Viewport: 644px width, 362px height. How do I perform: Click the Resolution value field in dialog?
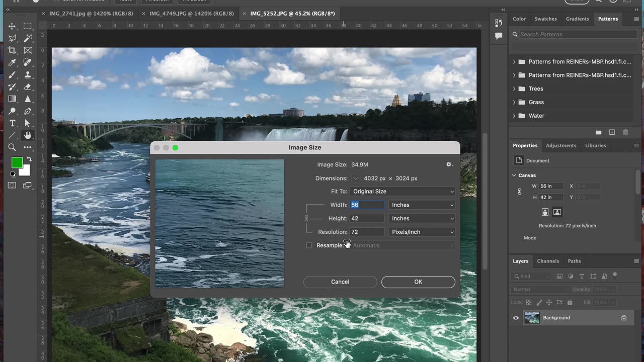point(367,232)
